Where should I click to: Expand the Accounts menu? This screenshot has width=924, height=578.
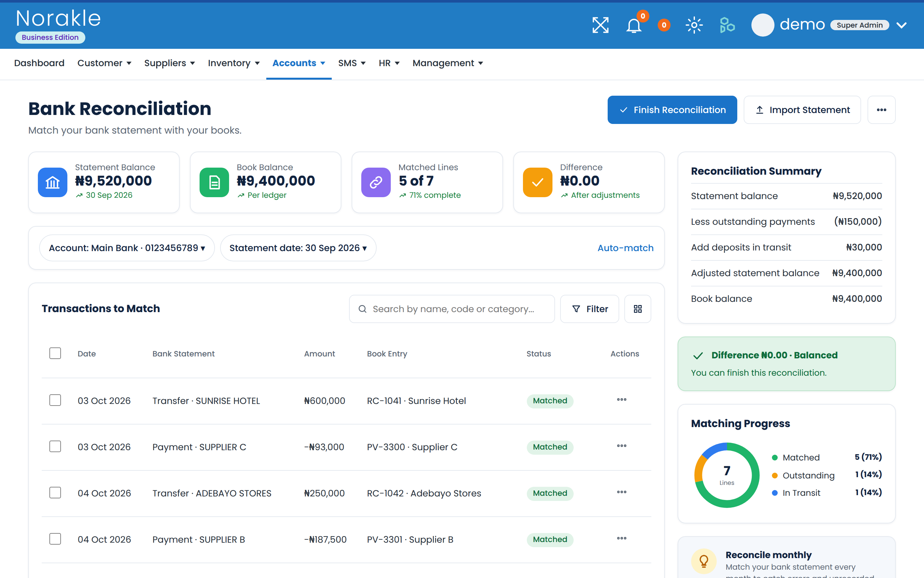299,63
